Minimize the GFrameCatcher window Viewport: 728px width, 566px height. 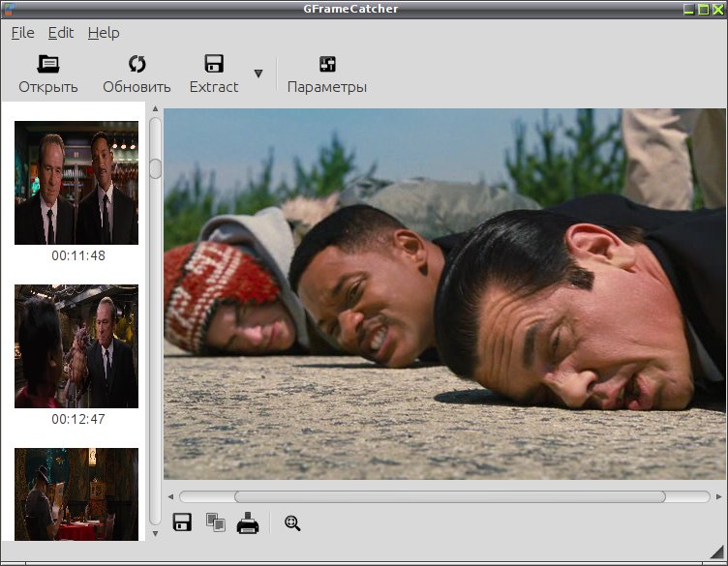[x=689, y=9]
